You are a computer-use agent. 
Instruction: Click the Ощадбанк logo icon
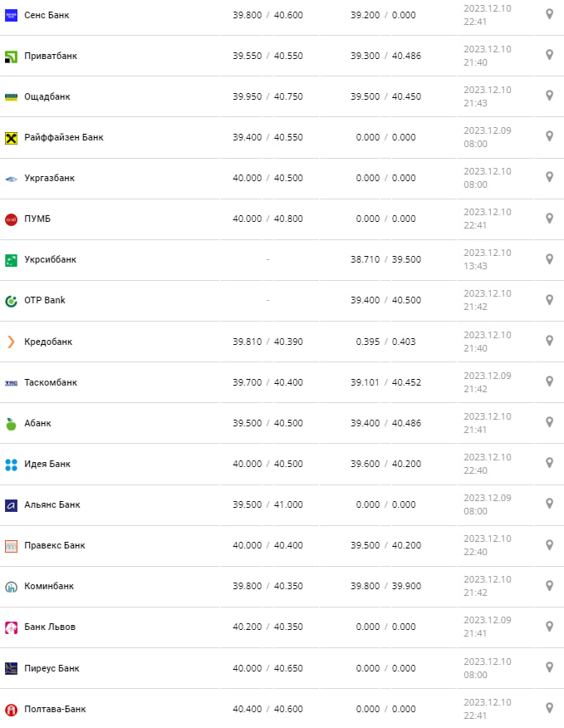pyautogui.click(x=11, y=96)
